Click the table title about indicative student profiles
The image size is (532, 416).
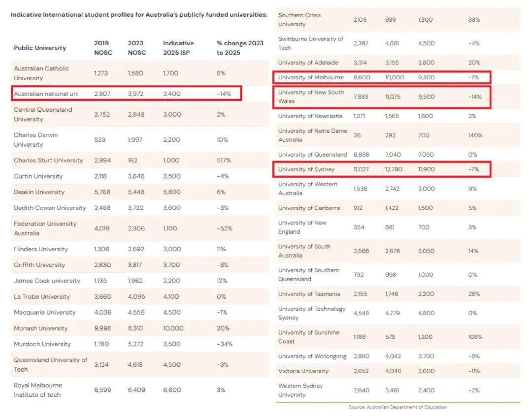click(x=139, y=15)
